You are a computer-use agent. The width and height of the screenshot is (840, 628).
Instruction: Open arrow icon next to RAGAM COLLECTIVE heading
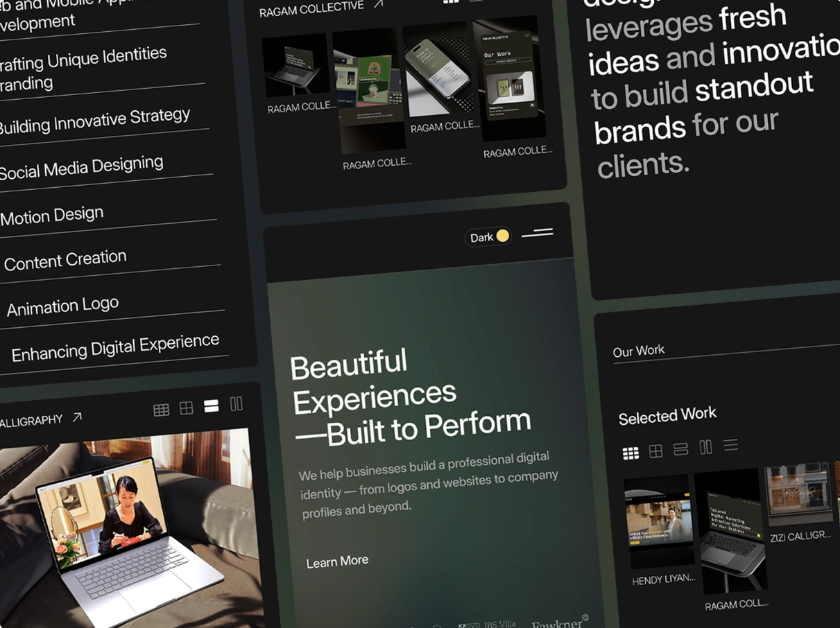point(379,3)
